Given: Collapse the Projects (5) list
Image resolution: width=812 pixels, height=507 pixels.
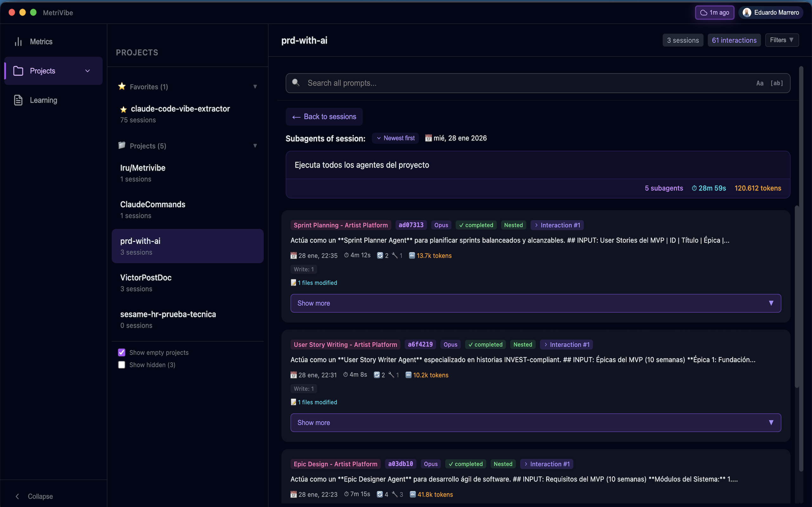Looking at the screenshot, I should point(255,146).
